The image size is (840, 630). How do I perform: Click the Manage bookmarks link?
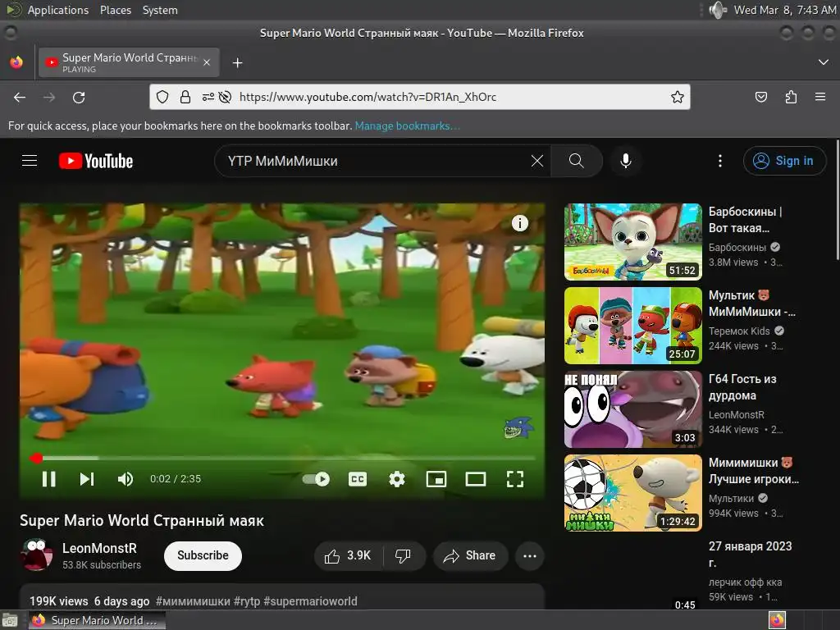click(x=407, y=126)
